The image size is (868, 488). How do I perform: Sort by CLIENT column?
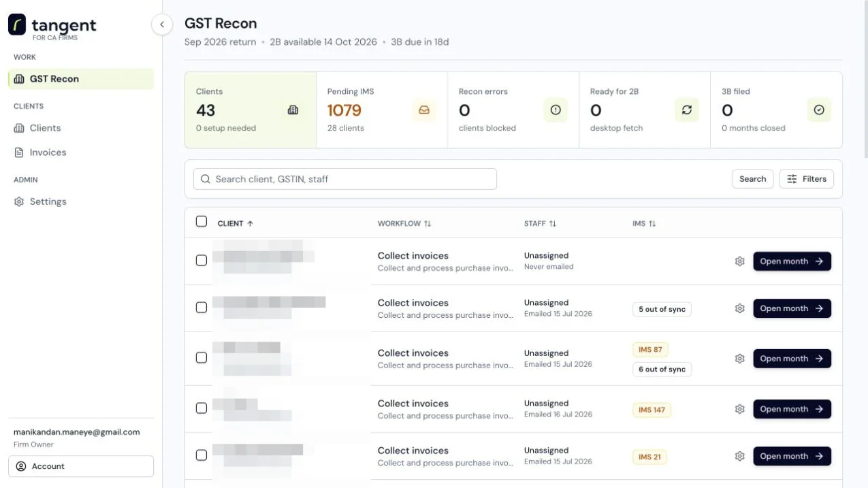[236, 223]
